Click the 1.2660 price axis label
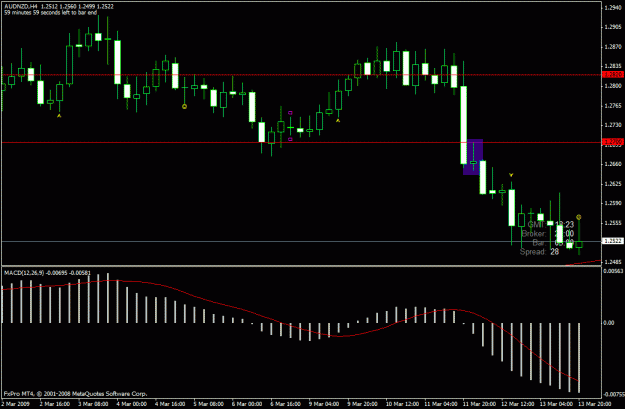 [613, 164]
